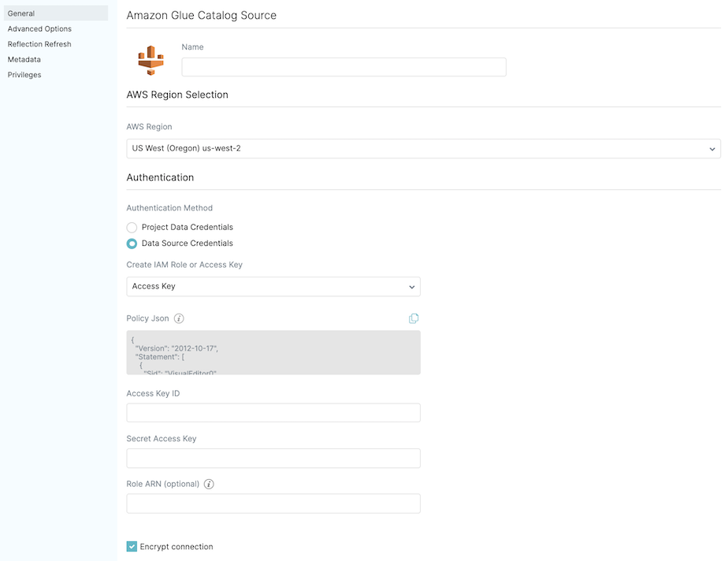Open the AWS Region dropdown
Image resolution: width=728 pixels, height=561 pixels.
(x=423, y=148)
